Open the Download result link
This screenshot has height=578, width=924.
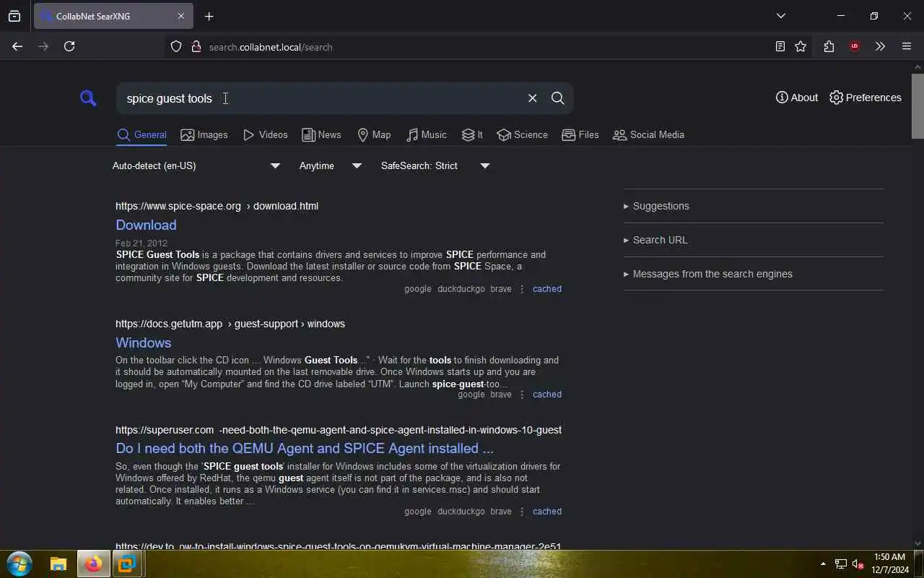146,225
